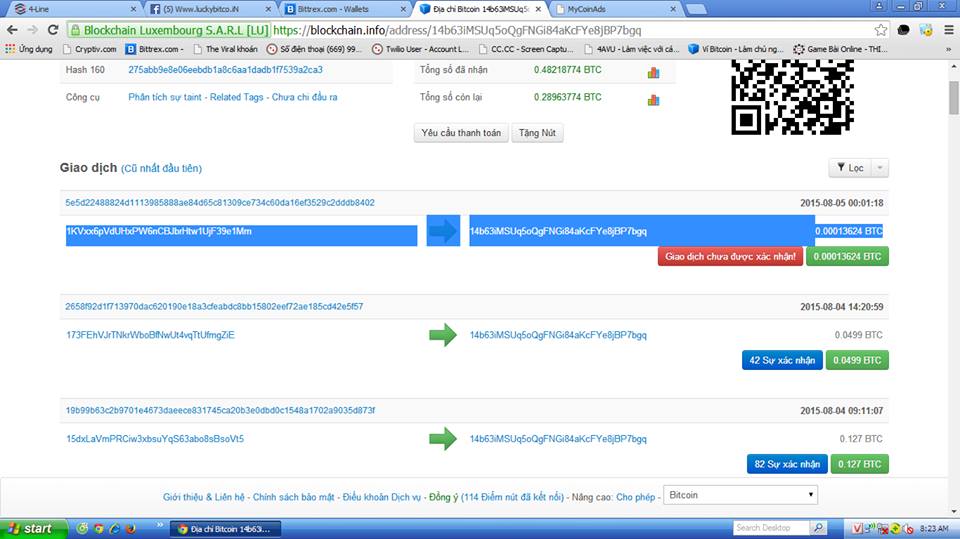Click the page vertical scrollbar thumb

pos(953,97)
